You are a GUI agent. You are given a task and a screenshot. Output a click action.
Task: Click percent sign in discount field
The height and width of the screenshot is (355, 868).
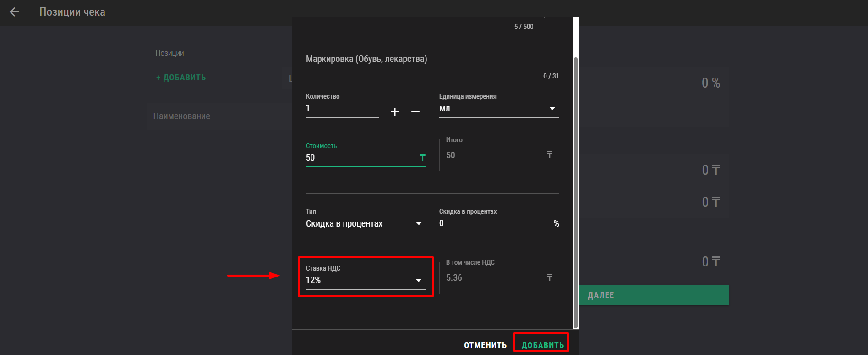(556, 223)
